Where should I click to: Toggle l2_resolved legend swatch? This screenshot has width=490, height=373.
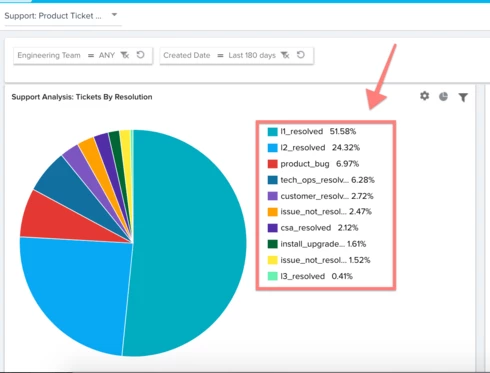click(x=272, y=148)
